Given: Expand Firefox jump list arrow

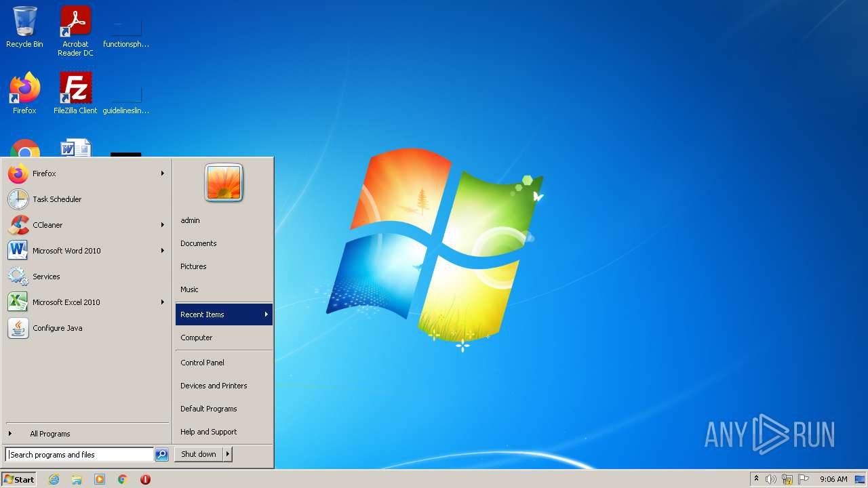Looking at the screenshot, I should (x=163, y=174).
